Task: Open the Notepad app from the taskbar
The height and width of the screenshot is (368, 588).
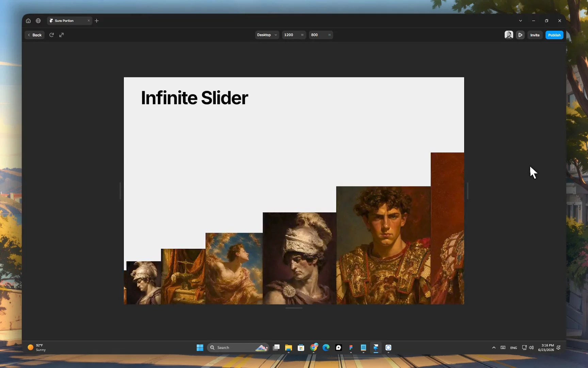Action: [363, 348]
